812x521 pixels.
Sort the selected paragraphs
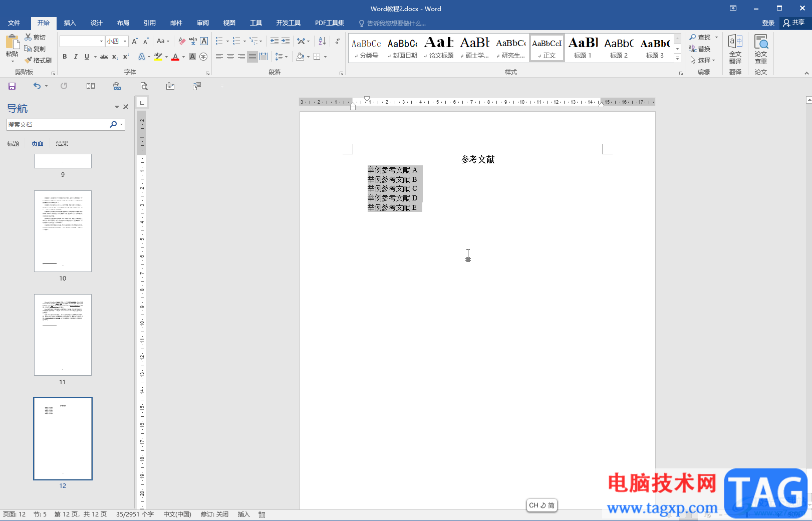coord(322,41)
